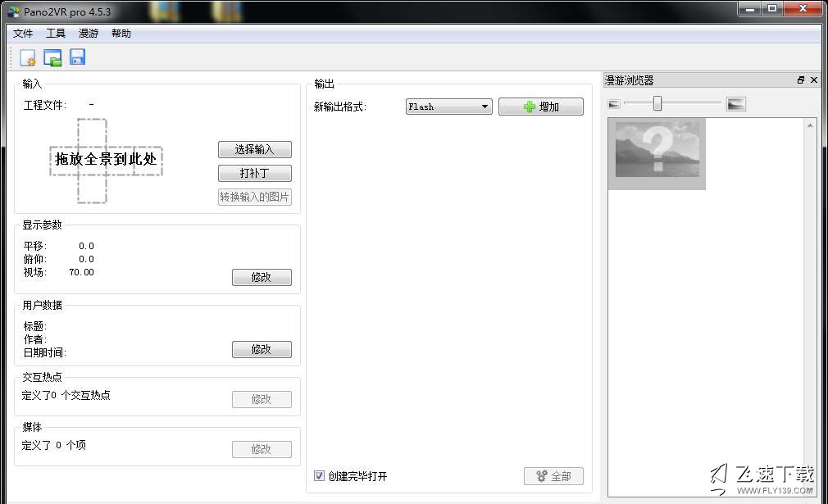Click the Pano2VR title bar app icon

pyautogui.click(x=14, y=11)
